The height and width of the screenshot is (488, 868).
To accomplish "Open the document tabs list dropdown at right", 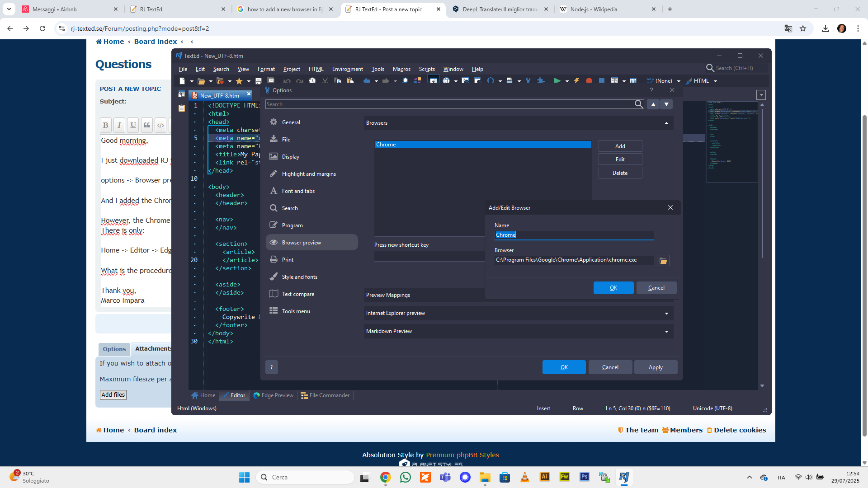I will click(x=761, y=95).
